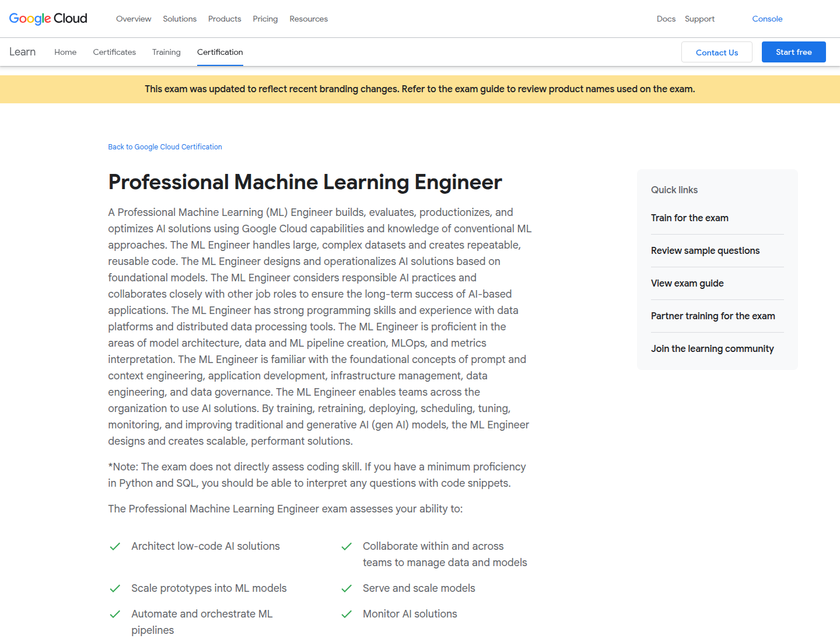Click the text Architect low-code AI solutions
The height and width of the screenshot is (642, 840).
coord(205,546)
